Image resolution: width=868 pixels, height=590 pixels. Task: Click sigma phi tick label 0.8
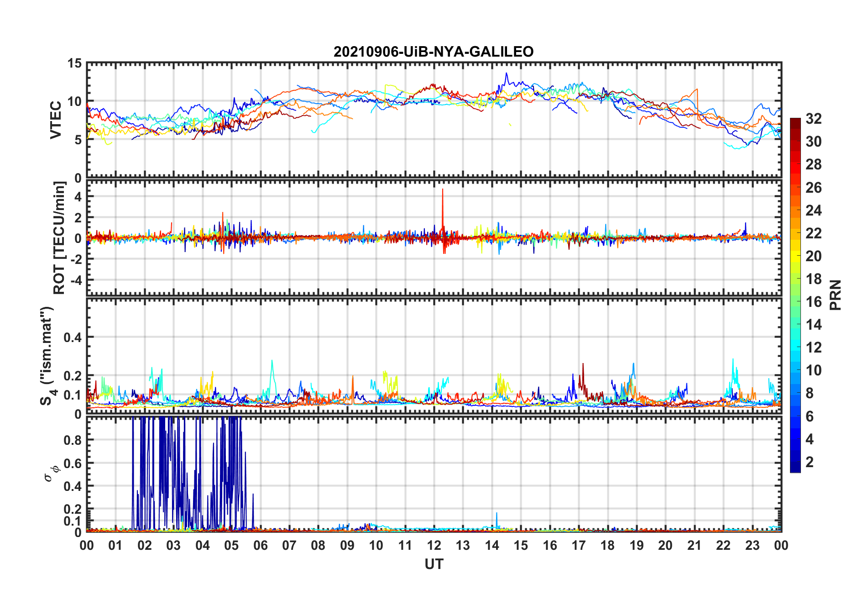[73, 440]
